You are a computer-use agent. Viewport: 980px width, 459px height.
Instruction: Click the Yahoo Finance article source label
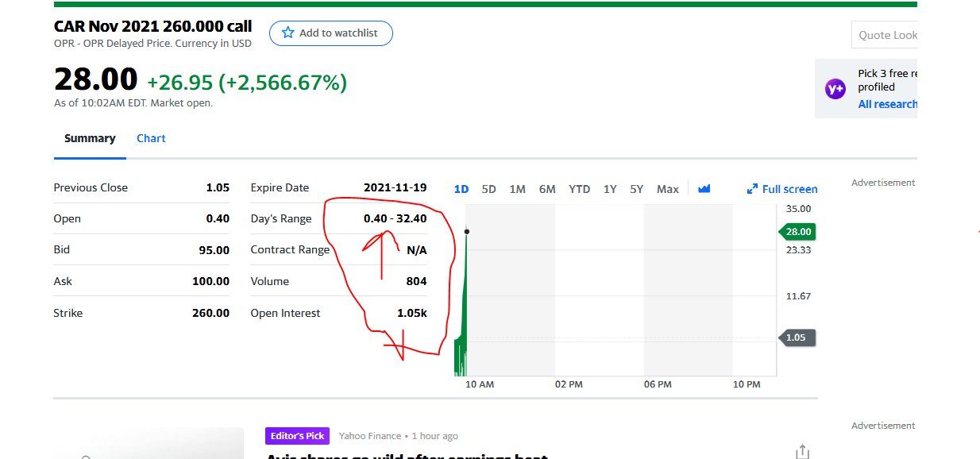[370, 436]
